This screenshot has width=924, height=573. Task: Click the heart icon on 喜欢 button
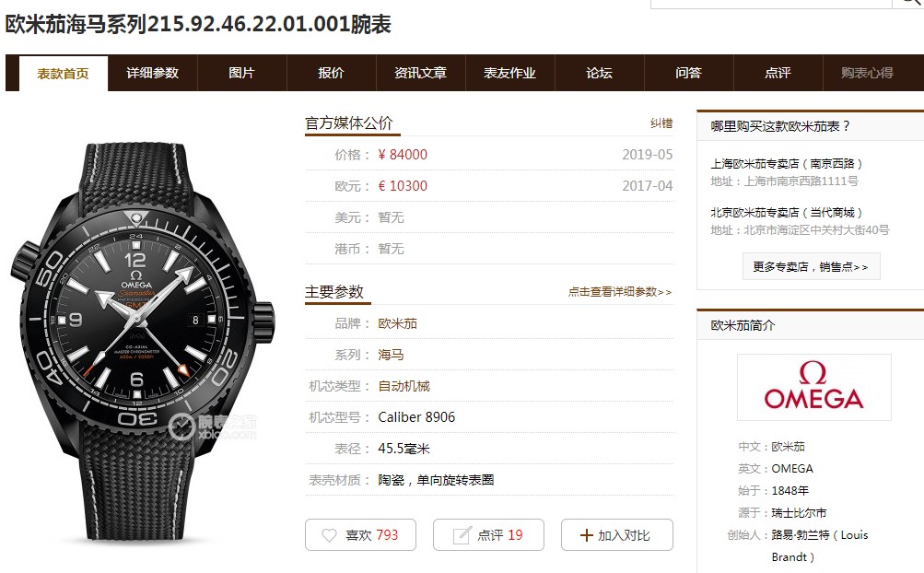(x=329, y=534)
